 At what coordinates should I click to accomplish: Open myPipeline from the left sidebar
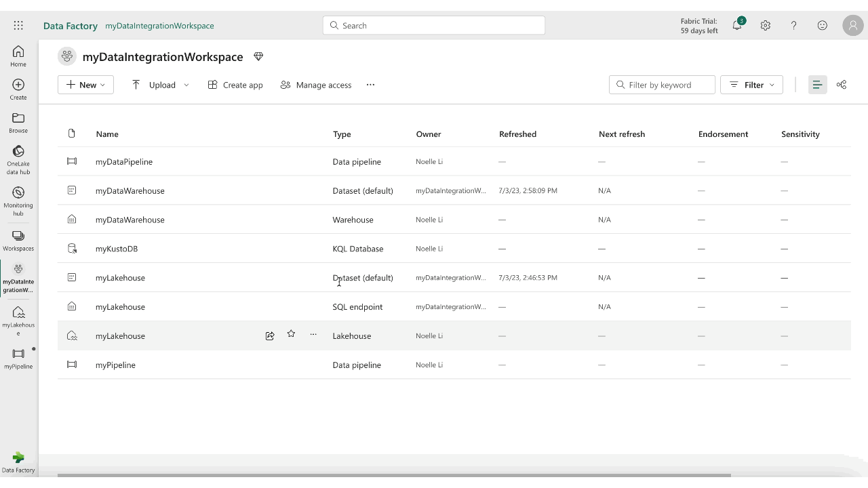click(18, 359)
